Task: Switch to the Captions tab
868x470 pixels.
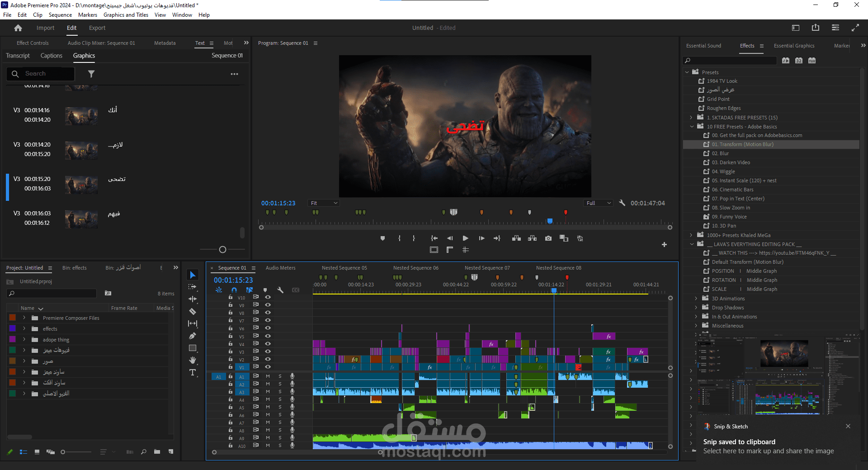Action: point(51,56)
